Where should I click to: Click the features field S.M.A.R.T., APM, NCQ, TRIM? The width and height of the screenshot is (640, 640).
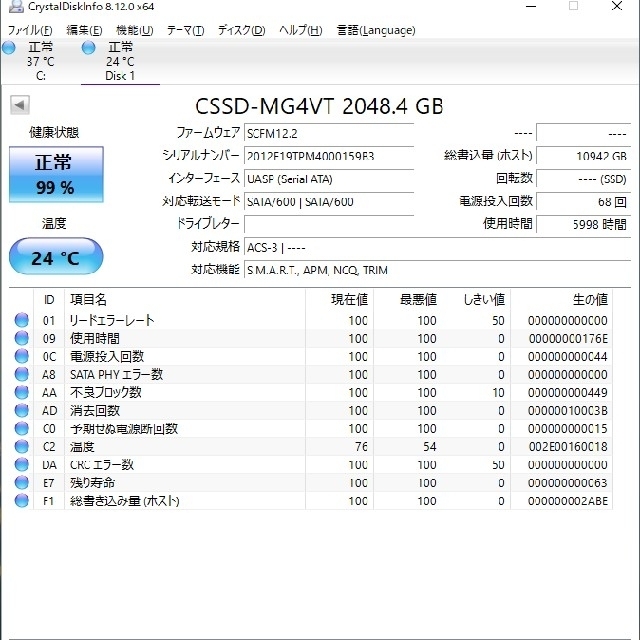tap(438, 270)
